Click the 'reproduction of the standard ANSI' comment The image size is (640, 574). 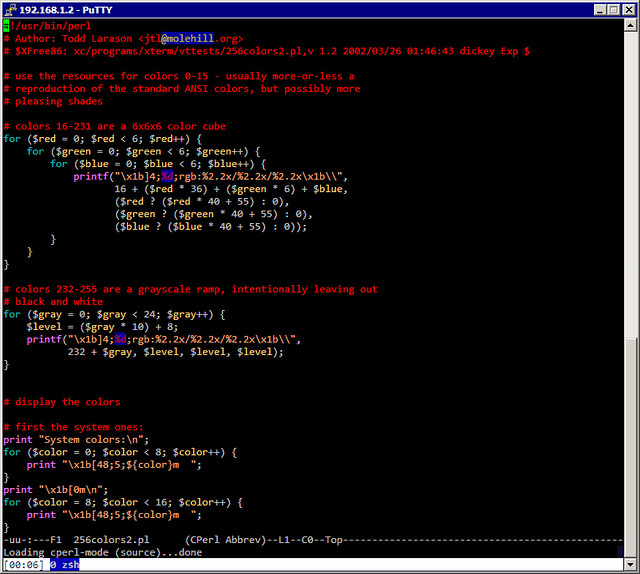coord(182,89)
